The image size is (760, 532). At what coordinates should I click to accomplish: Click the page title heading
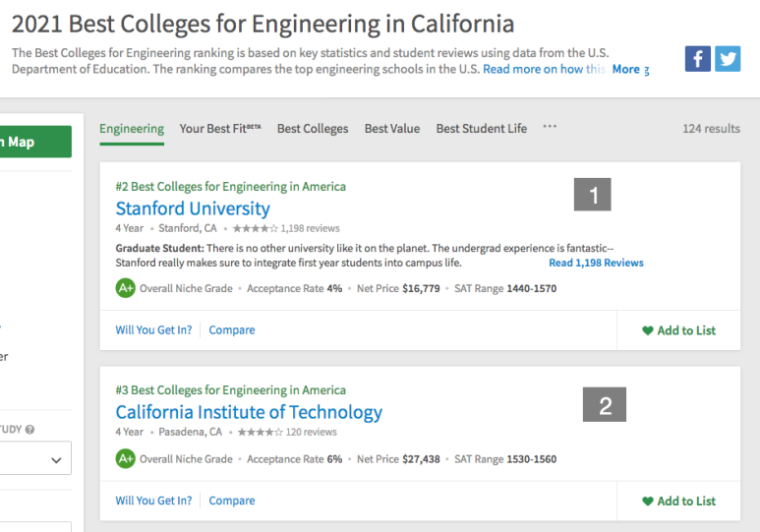tap(263, 24)
